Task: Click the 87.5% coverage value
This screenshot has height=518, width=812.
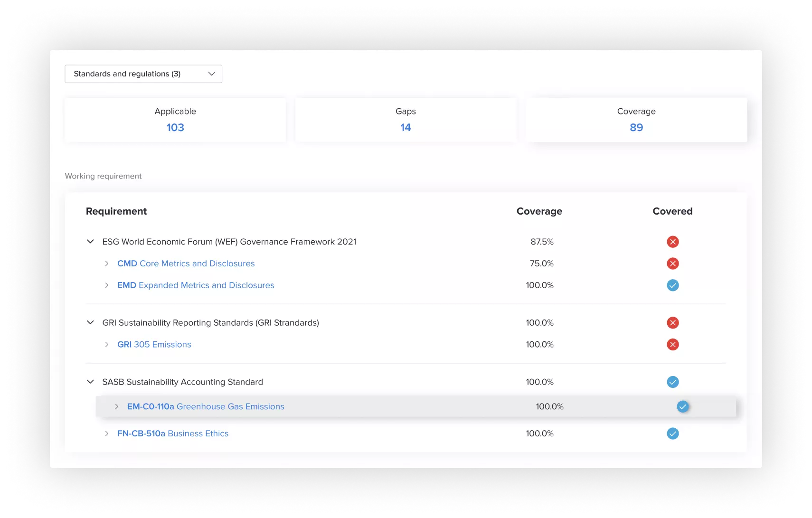Action: [542, 242]
